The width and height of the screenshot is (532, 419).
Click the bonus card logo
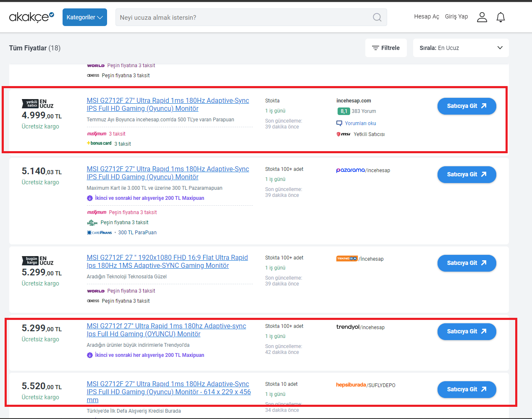click(x=99, y=144)
